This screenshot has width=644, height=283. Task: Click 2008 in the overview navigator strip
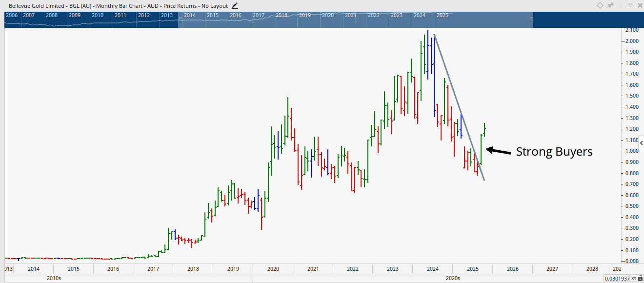[x=52, y=15]
